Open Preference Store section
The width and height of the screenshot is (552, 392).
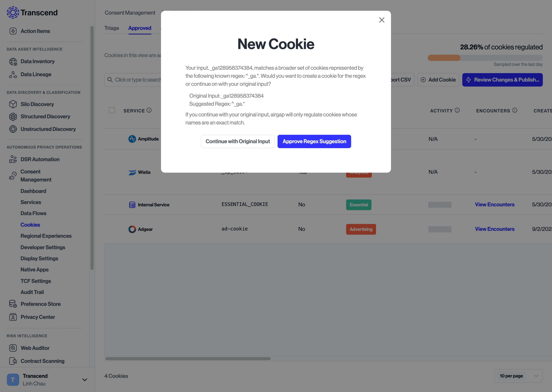[x=40, y=304]
